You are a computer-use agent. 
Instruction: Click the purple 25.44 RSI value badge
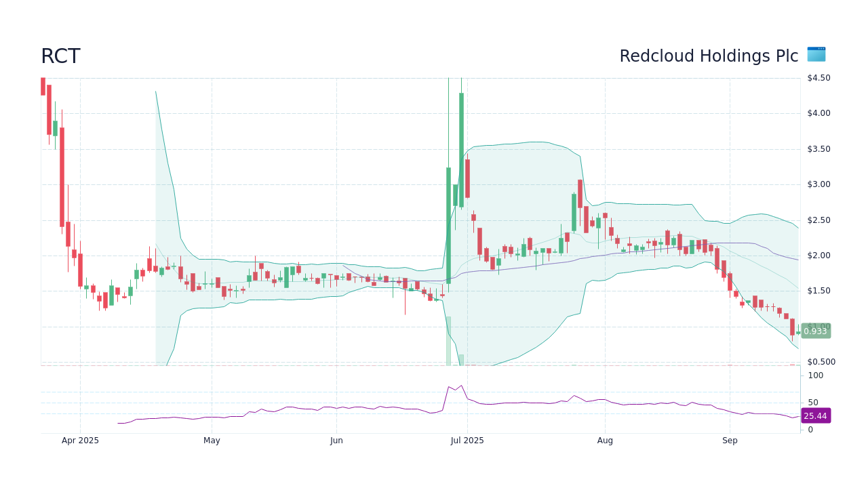814,415
